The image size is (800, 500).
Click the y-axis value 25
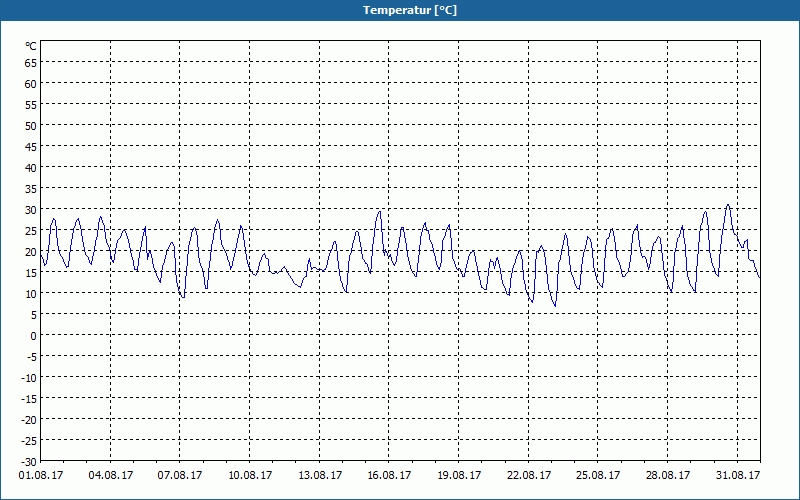pyautogui.click(x=31, y=231)
